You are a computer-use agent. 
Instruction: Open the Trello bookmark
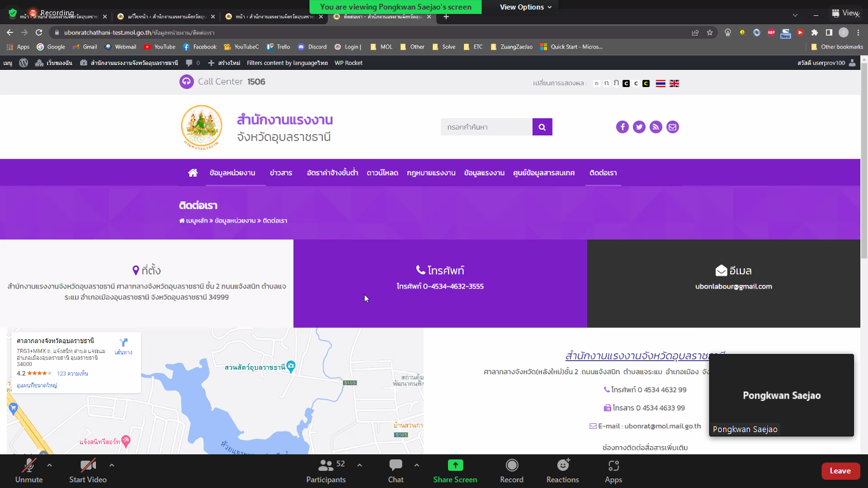pos(278,46)
